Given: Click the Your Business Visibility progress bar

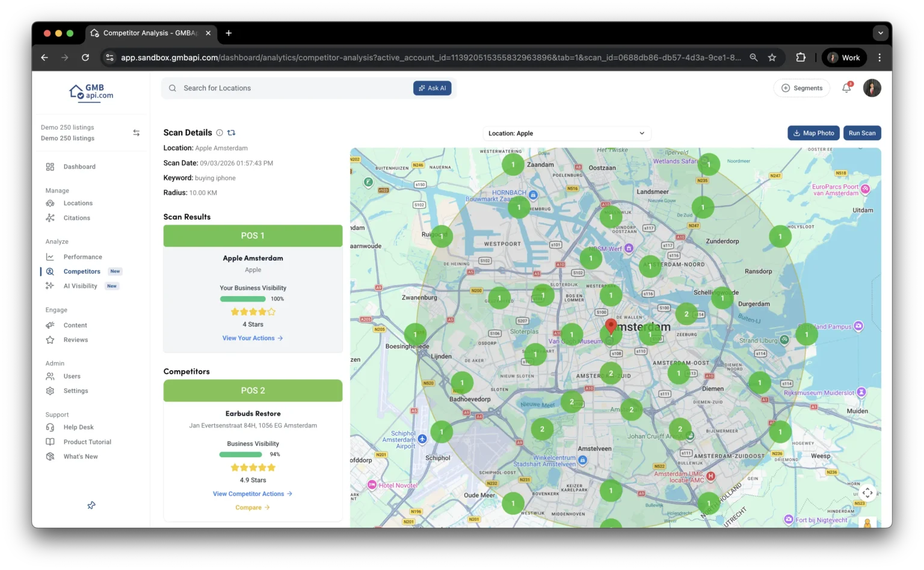Looking at the screenshot, I should pos(243,299).
